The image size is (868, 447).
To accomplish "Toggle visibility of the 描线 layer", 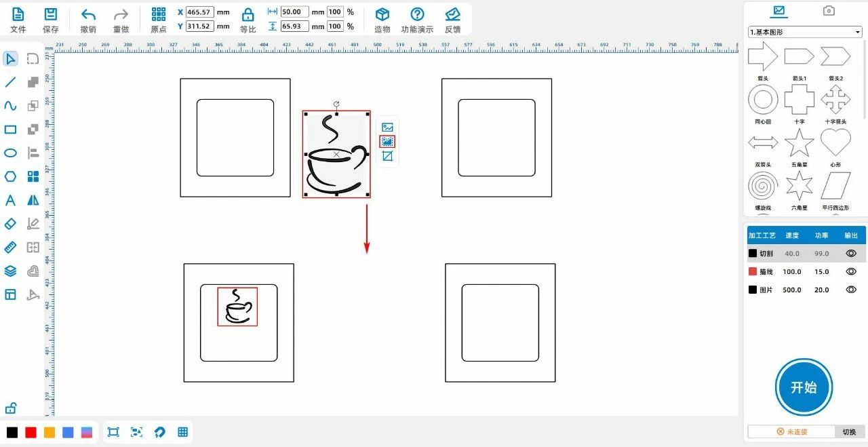I will point(851,271).
